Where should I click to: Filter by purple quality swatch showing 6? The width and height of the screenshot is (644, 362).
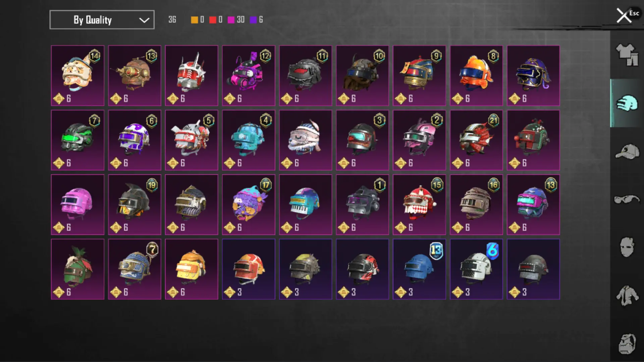pyautogui.click(x=253, y=20)
